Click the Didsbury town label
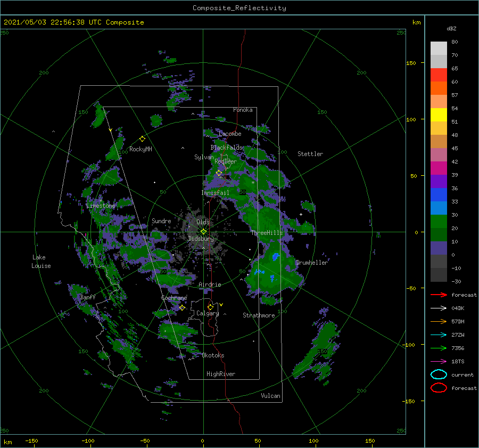This screenshot has width=479, height=448. pyautogui.click(x=201, y=239)
